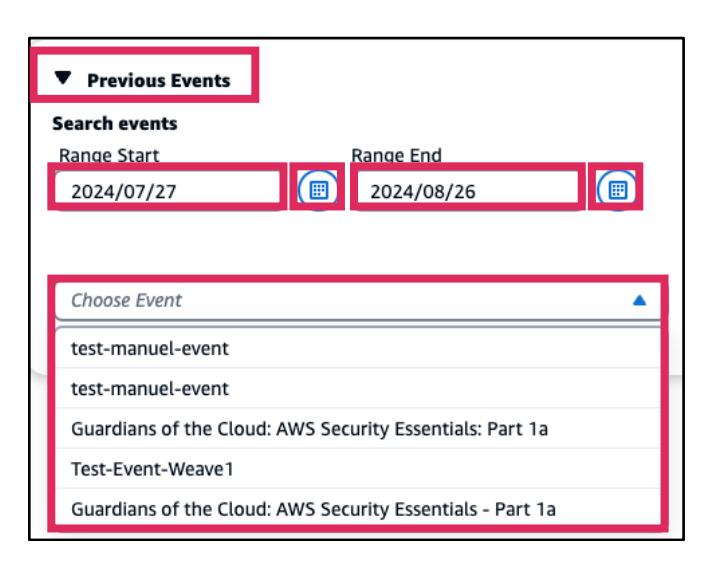Click the Choose Event combo box field
Image resolution: width=711 pixels, height=578 pixels.
click(340, 300)
